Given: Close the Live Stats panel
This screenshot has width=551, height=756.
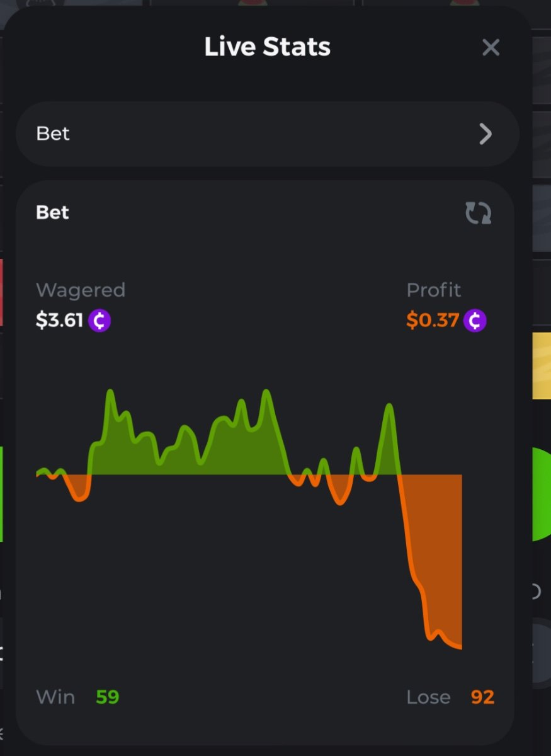Looking at the screenshot, I should coord(491,47).
